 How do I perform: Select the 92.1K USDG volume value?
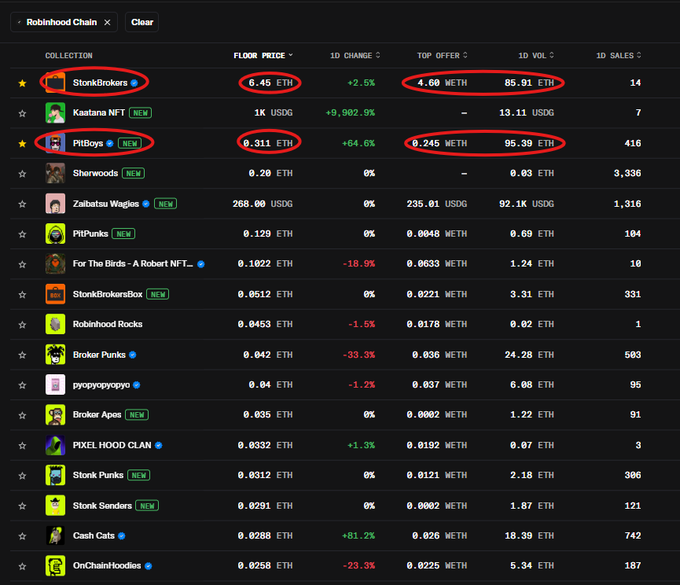526,203
